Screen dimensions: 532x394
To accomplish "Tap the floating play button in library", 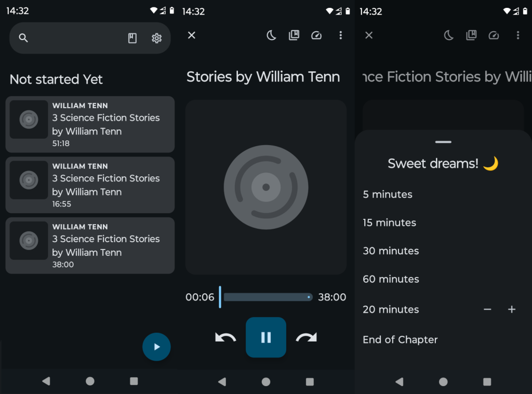I will coord(156,347).
